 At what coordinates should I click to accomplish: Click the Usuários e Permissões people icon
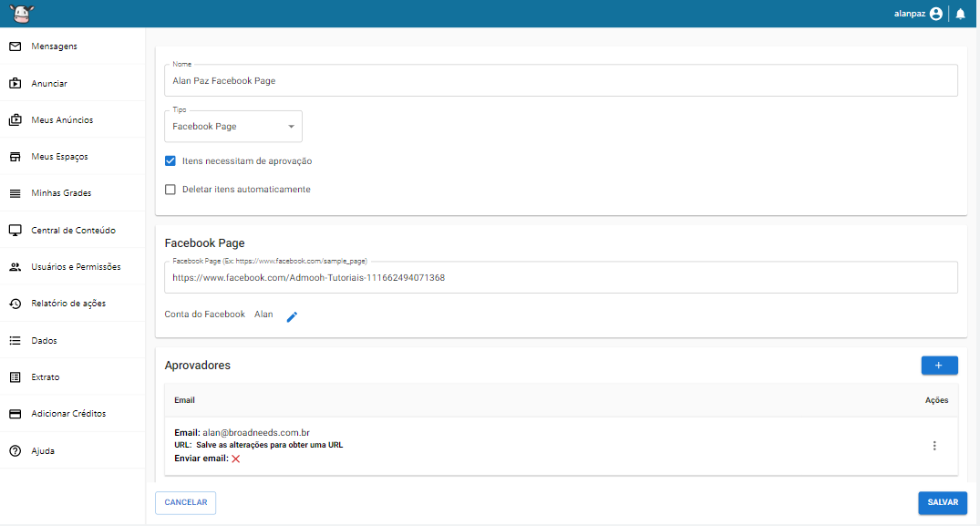pyautogui.click(x=15, y=267)
